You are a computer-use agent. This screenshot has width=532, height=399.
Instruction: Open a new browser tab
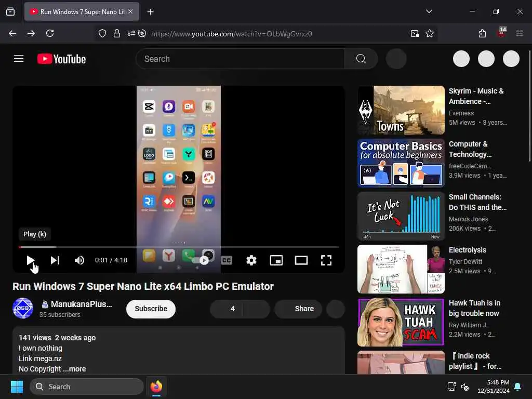click(150, 12)
